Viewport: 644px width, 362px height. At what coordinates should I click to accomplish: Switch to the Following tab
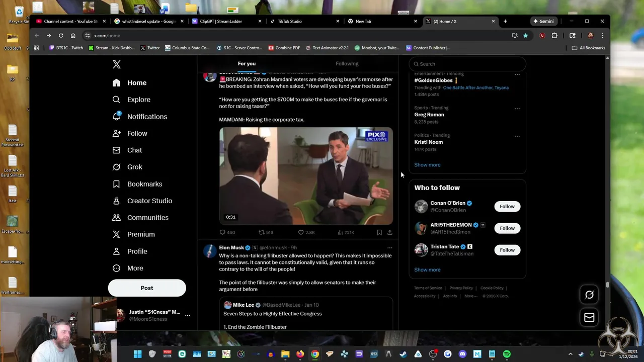pos(347,64)
